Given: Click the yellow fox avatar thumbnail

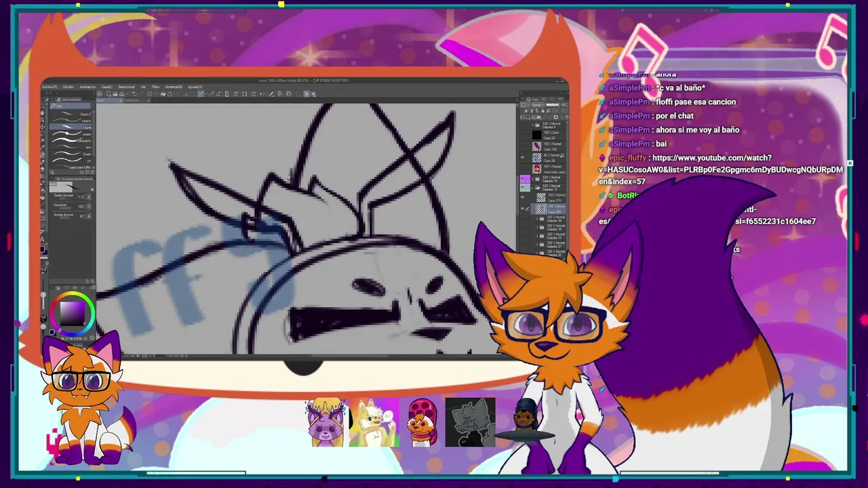Looking at the screenshot, I should (x=374, y=423).
